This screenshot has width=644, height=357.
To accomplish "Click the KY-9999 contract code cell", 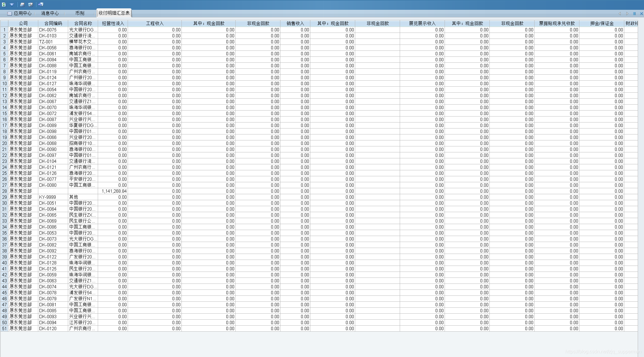I will pyautogui.click(x=48, y=197).
